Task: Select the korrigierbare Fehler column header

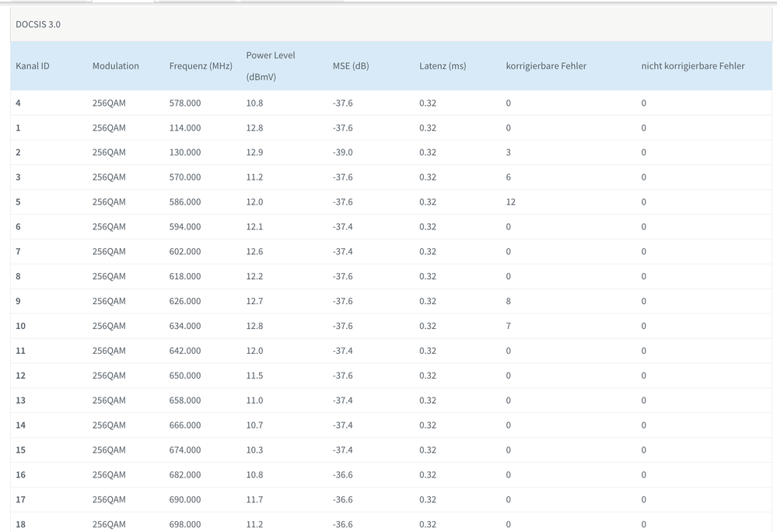Action: [x=546, y=66]
